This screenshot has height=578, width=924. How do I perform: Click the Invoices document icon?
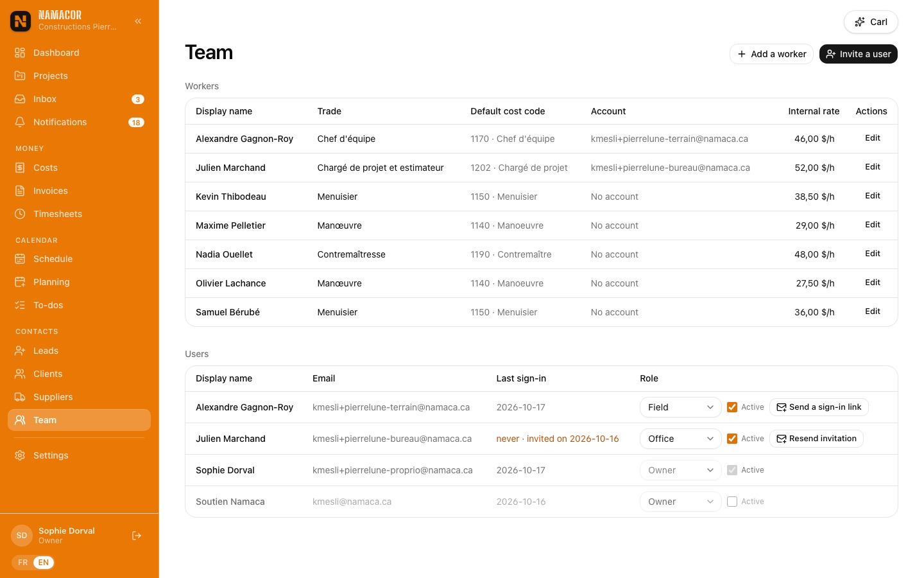click(x=20, y=191)
